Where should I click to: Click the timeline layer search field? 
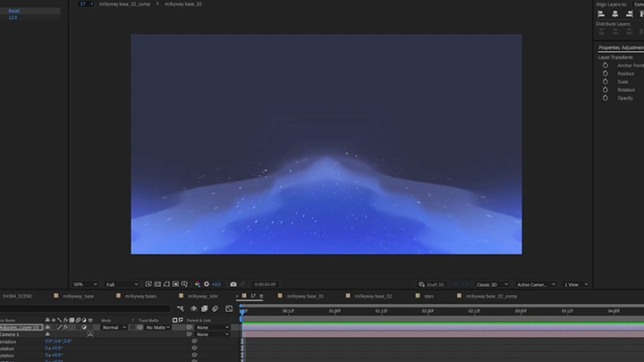(85, 308)
